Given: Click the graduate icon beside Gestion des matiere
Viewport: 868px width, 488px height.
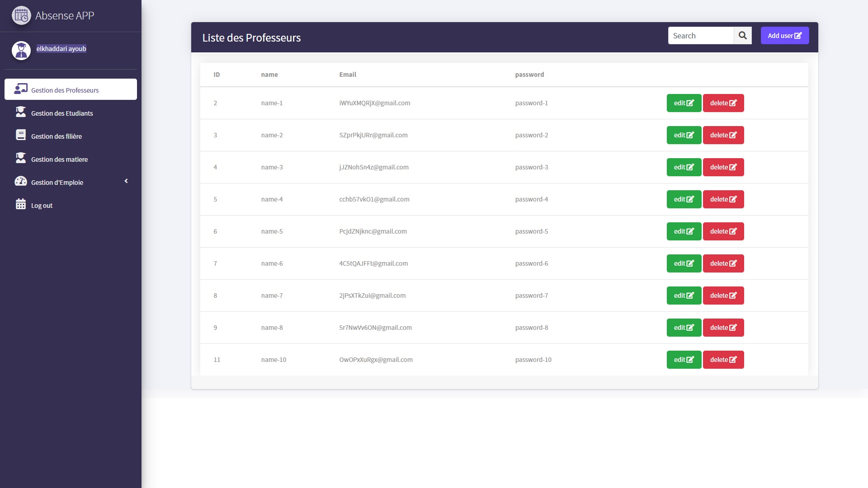Looking at the screenshot, I should click(21, 159).
